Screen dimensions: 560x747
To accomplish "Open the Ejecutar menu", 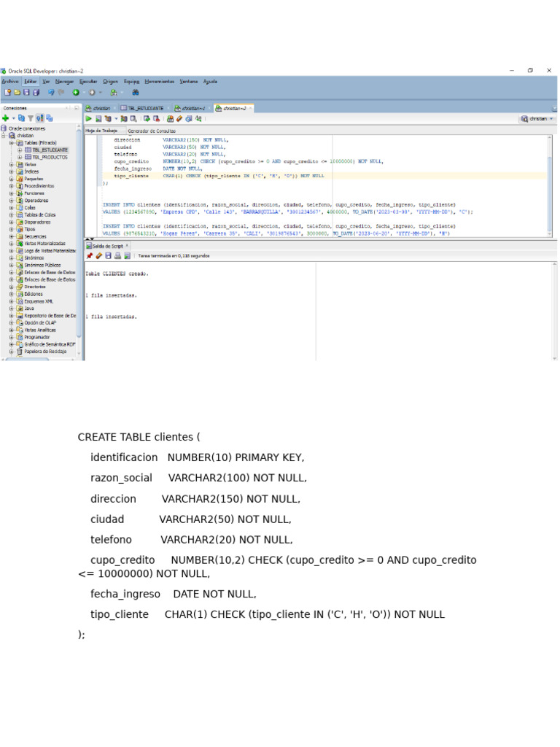I will click(88, 82).
